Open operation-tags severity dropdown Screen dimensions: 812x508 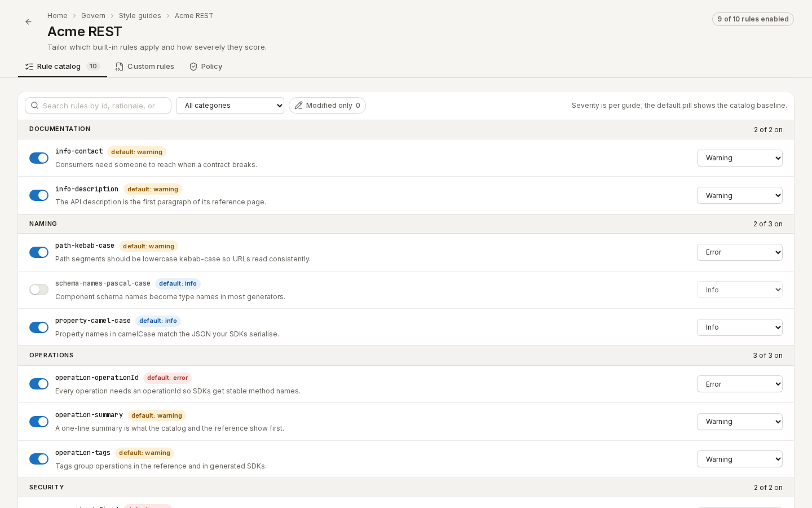[740, 459]
